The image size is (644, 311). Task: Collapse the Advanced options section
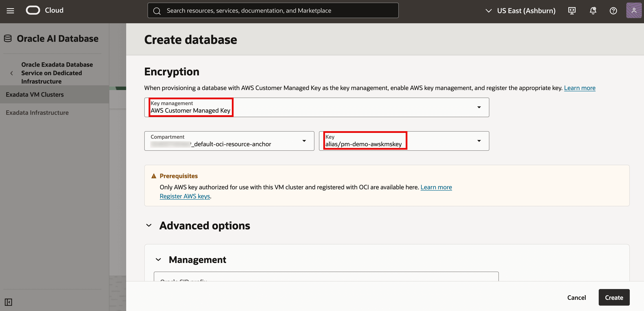point(149,225)
